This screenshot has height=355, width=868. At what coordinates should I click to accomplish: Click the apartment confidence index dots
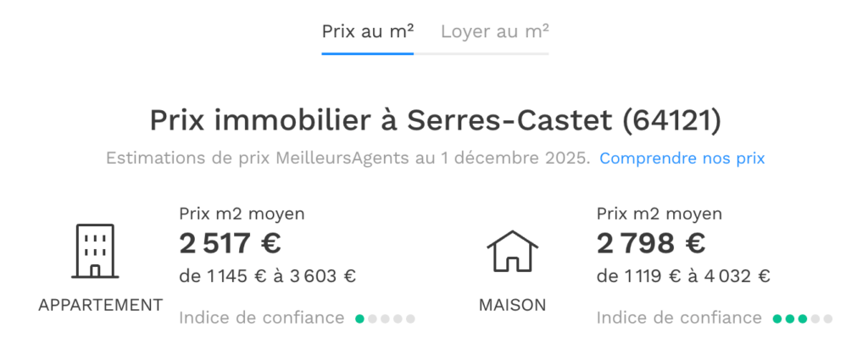point(385,319)
